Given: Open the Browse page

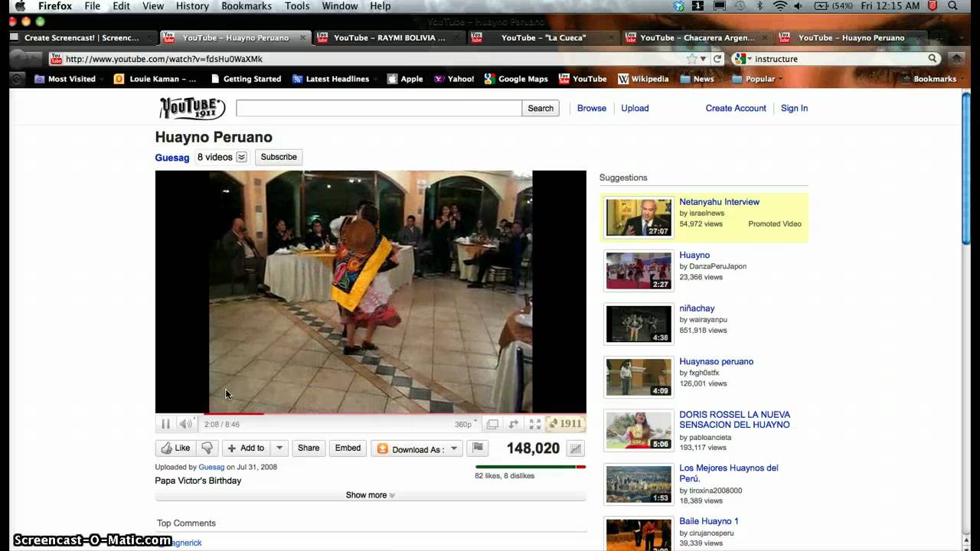Looking at the screenshot, I should [592, 109].
